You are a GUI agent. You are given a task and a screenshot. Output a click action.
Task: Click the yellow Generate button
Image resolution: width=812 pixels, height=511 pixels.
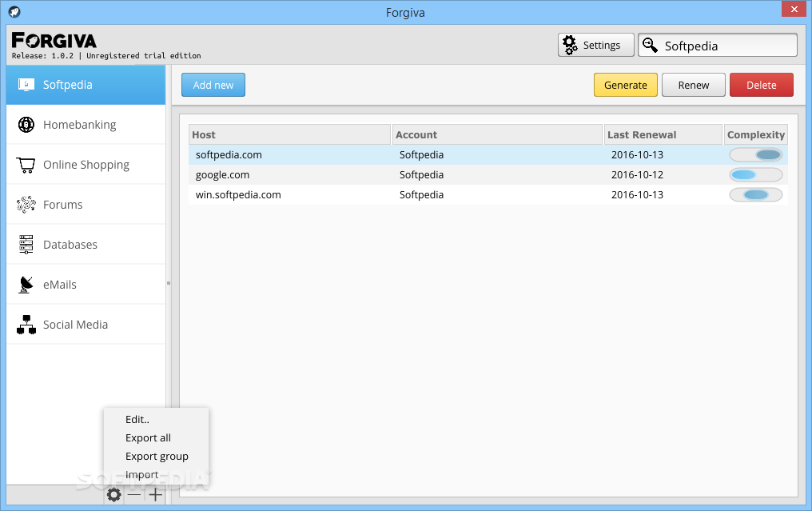(626, 85)
